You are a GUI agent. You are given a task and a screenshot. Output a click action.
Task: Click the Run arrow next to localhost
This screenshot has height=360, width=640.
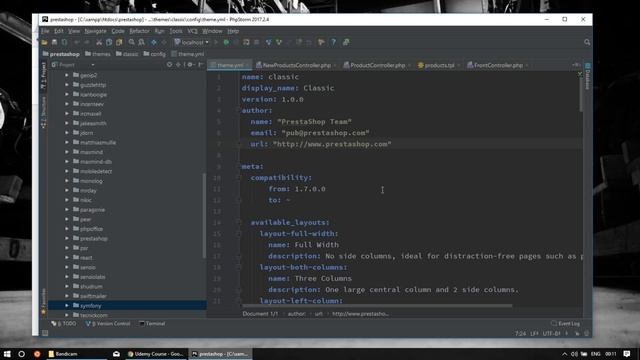point(216,42)
